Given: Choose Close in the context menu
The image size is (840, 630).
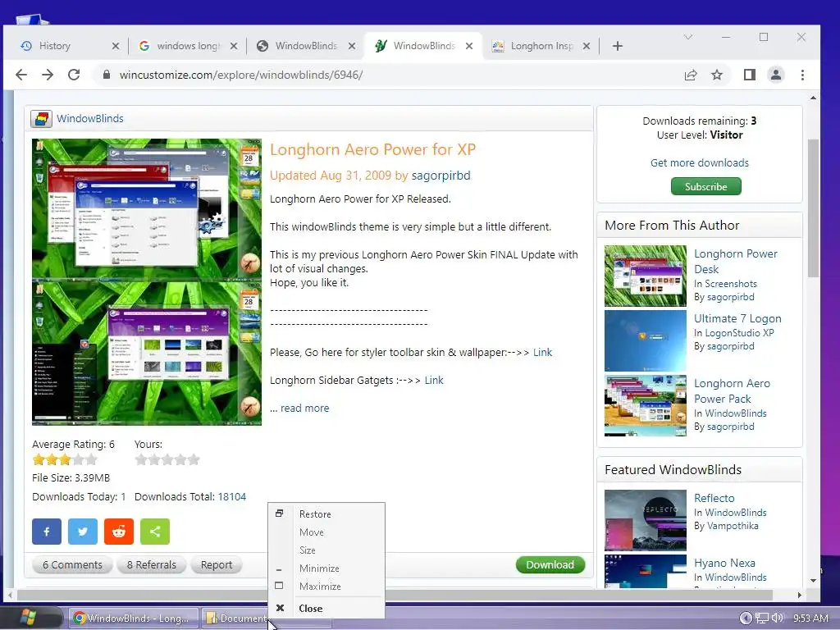Looking at the screenshot, I should point(326,609).
